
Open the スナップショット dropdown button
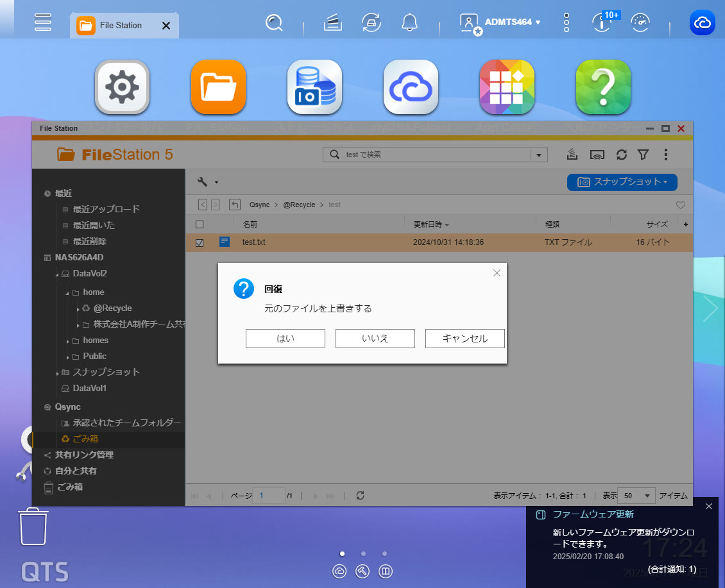[622, 182]
